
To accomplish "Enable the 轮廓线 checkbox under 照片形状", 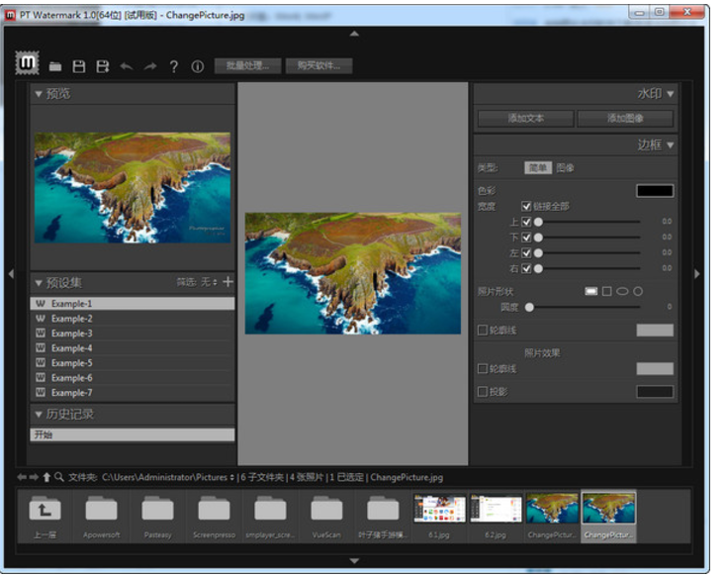I will point(483,330).
